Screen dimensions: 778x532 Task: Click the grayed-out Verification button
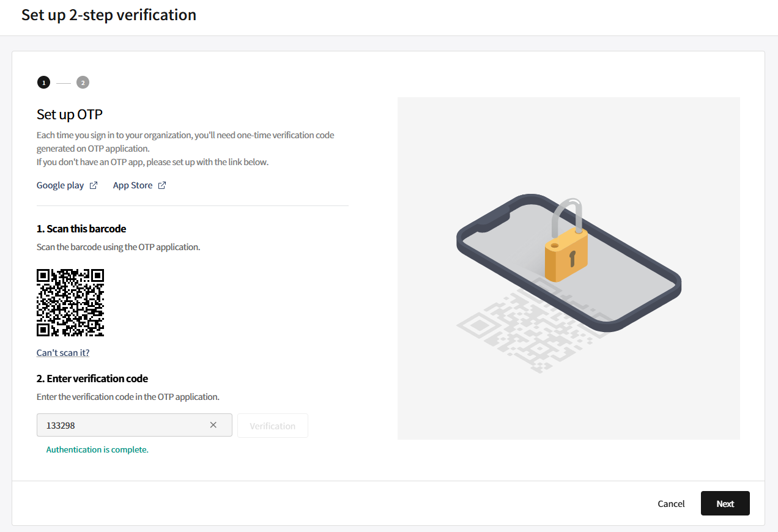click(x=273, y=426)
